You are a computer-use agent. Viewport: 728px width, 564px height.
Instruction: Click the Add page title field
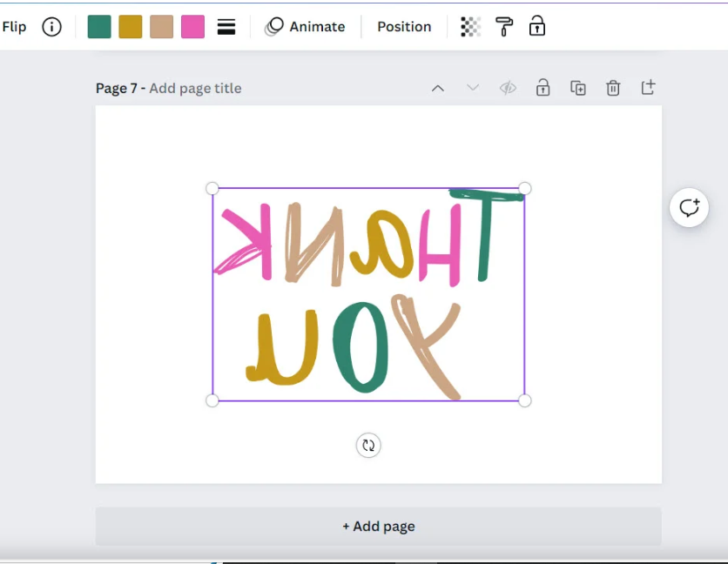click(195, 88)
